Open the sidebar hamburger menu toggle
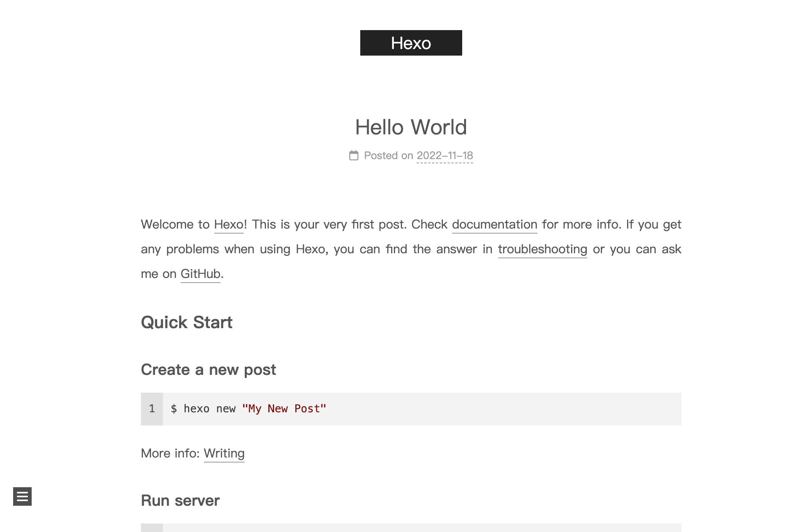Screen dimensions: 807x532 pos(22,496)
